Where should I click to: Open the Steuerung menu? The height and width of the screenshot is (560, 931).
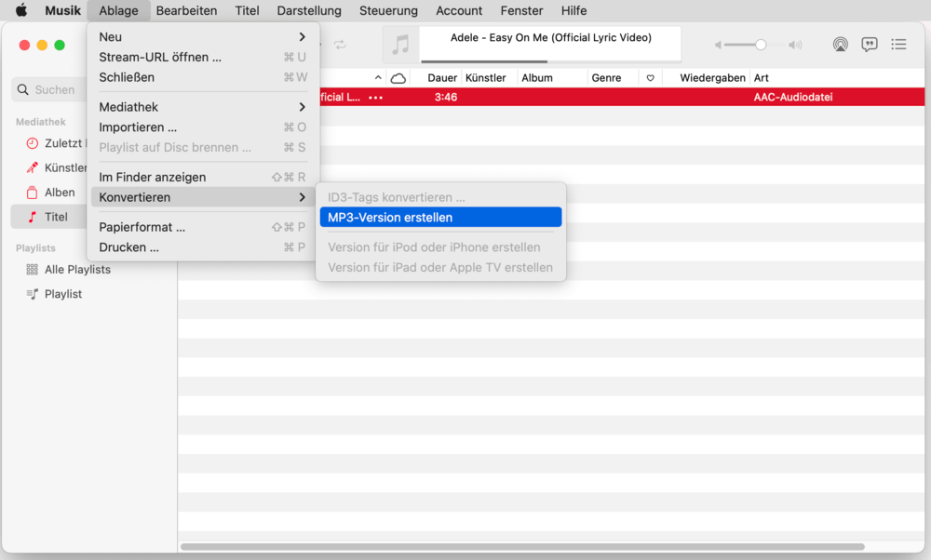pos(388,10)
